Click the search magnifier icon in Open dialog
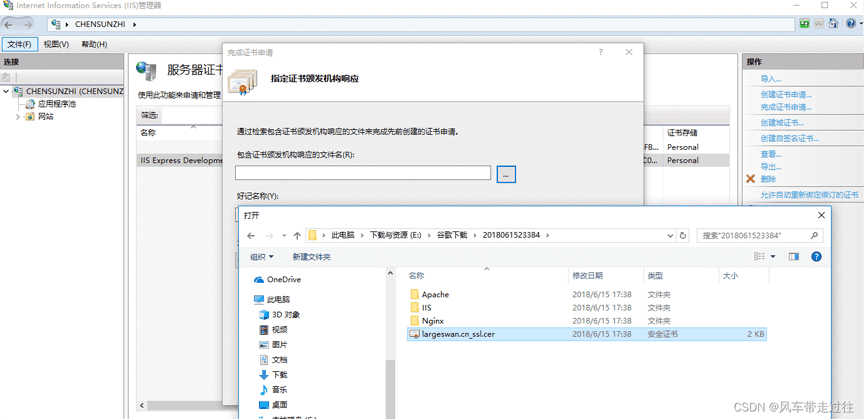This screenshot has width=864, height=419. [814, 235]
